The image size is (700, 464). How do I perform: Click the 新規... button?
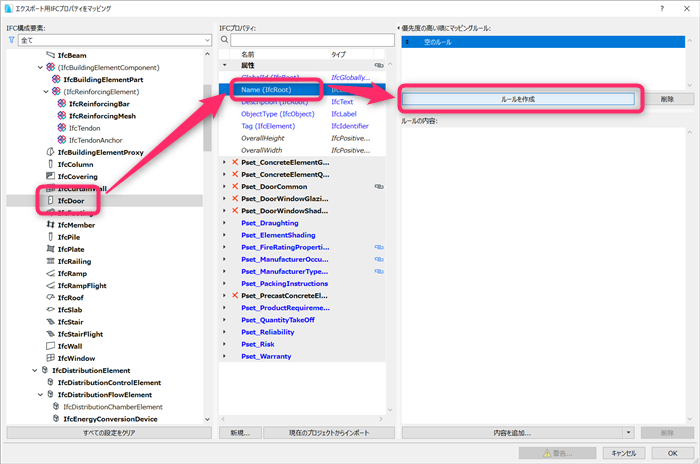click(x=240, y=433)
